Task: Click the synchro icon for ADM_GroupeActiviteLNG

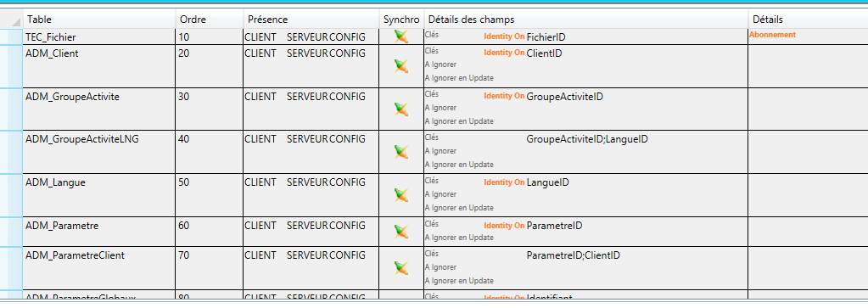Action: coord(401,152)
